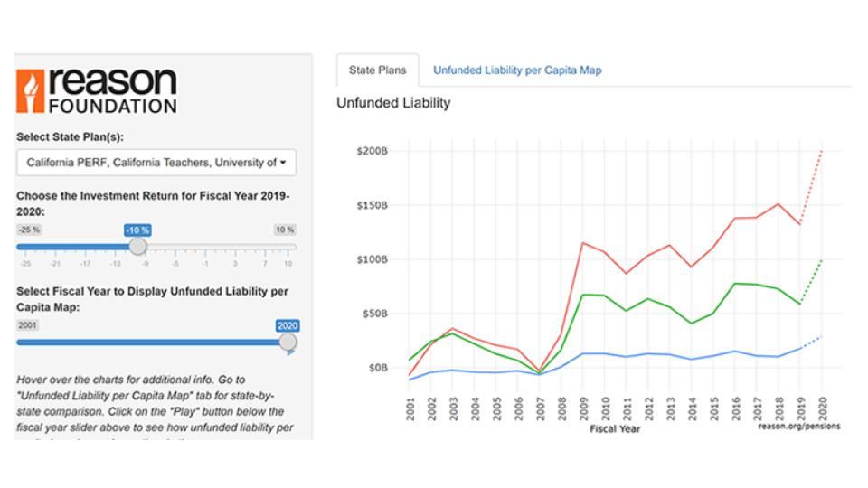Click the fiscal year slider handle
Screen dimensions: 868x488
pos(288,342)
